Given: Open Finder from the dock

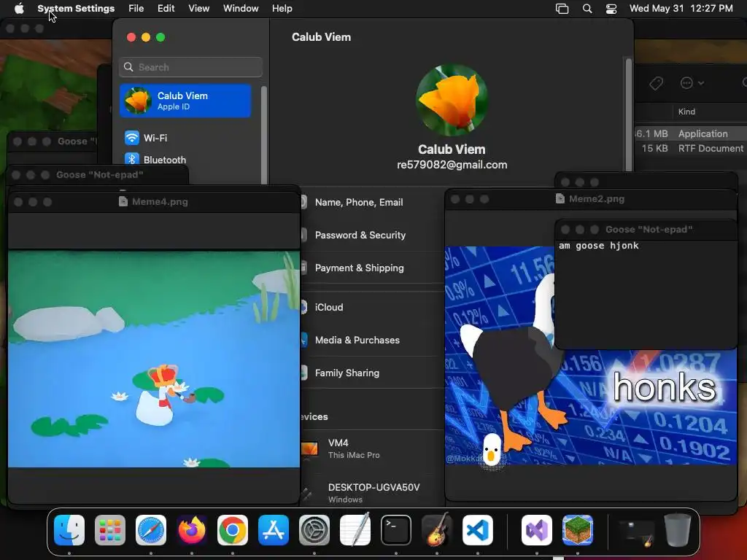Looking at the screenshot, I should click(x=69, y=529).
